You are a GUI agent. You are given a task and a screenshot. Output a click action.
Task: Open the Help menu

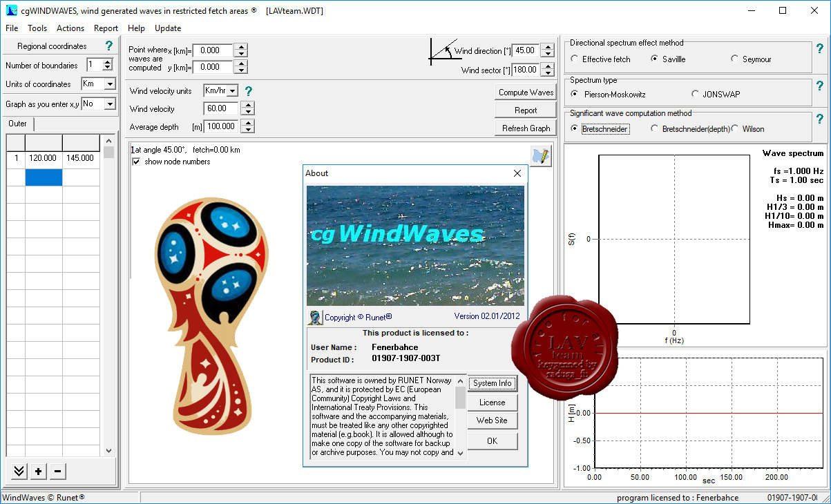point(136,28)
